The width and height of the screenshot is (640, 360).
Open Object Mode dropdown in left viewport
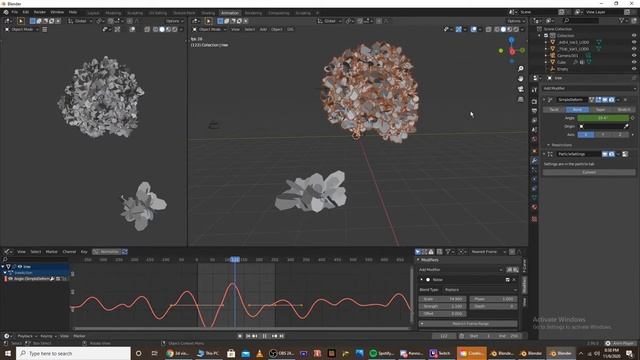(x=22, y=29)
